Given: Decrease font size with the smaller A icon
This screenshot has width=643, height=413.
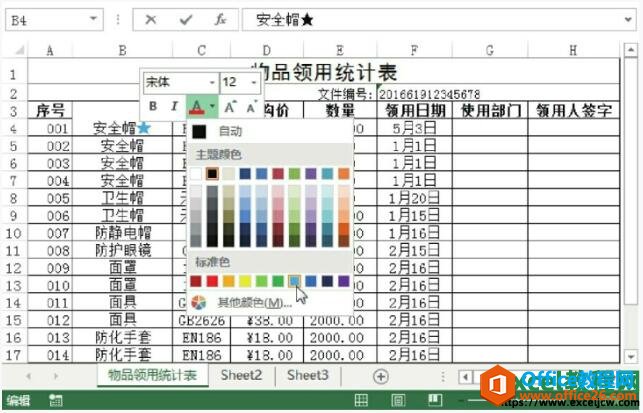Looking at the screenshot, I should click(x=251, y=107).
